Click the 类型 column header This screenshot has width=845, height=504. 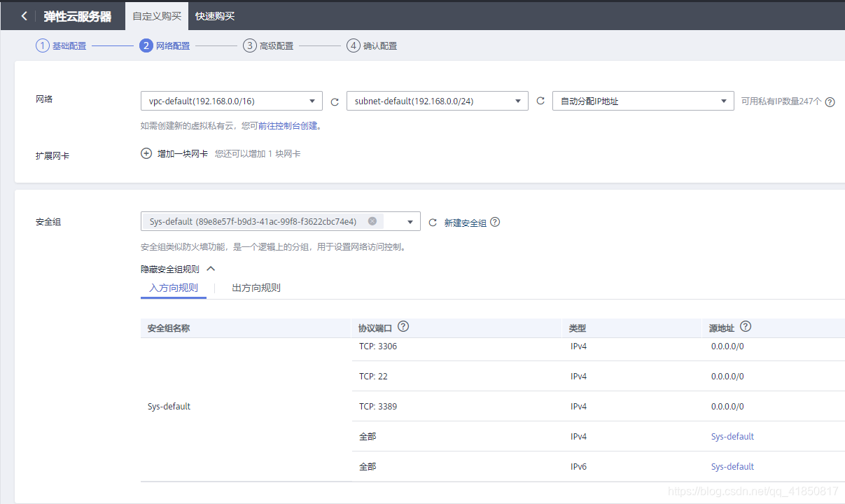(578, 328)
